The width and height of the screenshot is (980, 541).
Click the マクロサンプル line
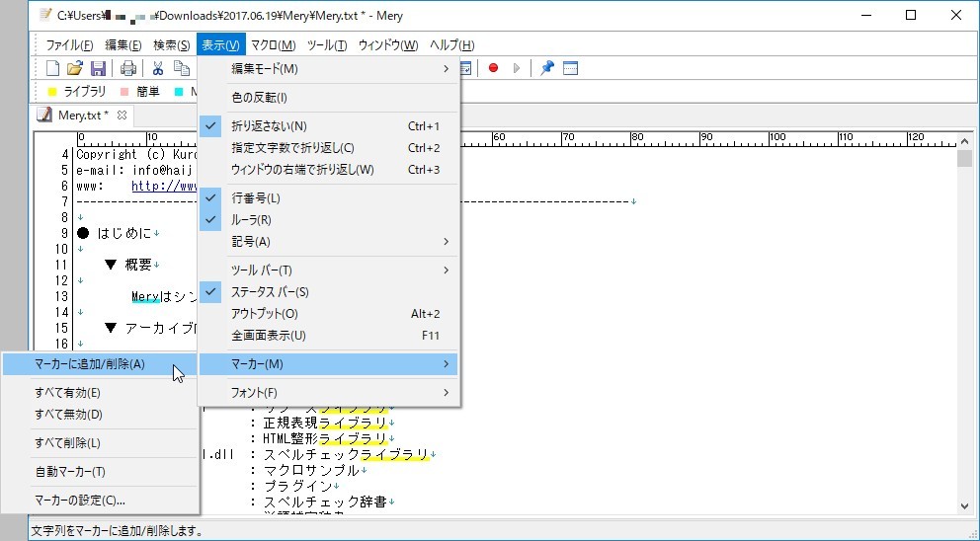pos(312,470)
